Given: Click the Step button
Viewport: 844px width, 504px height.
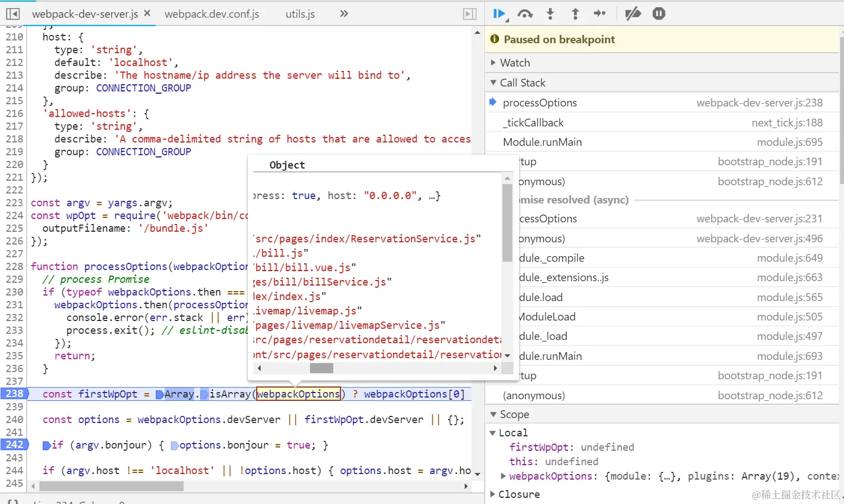Looking at the screenshot, I should (x=599, y=14).
